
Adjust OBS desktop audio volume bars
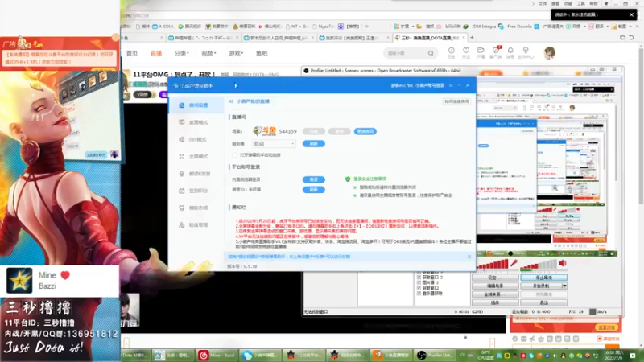539,265
